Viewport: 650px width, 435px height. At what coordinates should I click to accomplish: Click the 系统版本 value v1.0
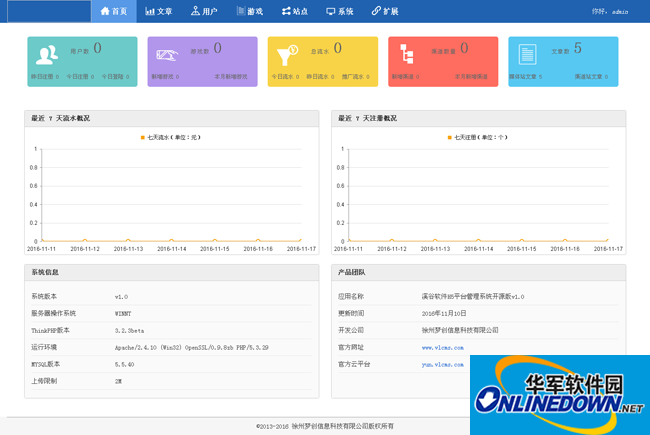[x=121, y=297]
